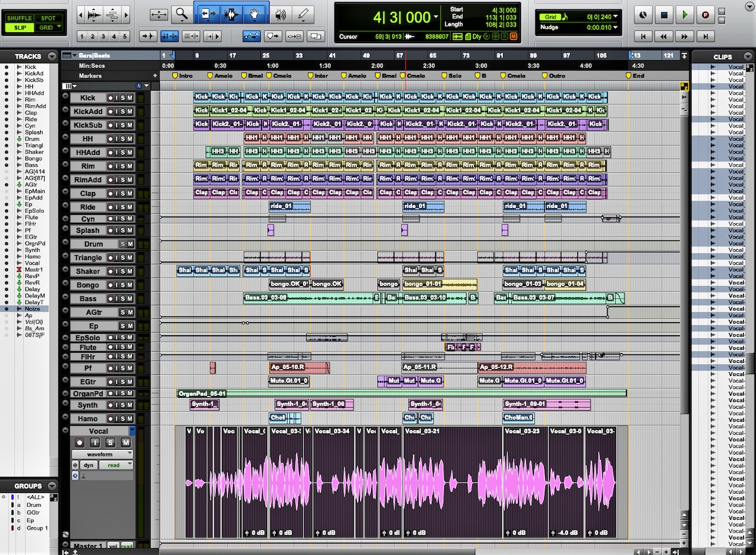Screen dimensions: 756x555
Task: Select the Grabber hand tool
Action: coord(255,14)
